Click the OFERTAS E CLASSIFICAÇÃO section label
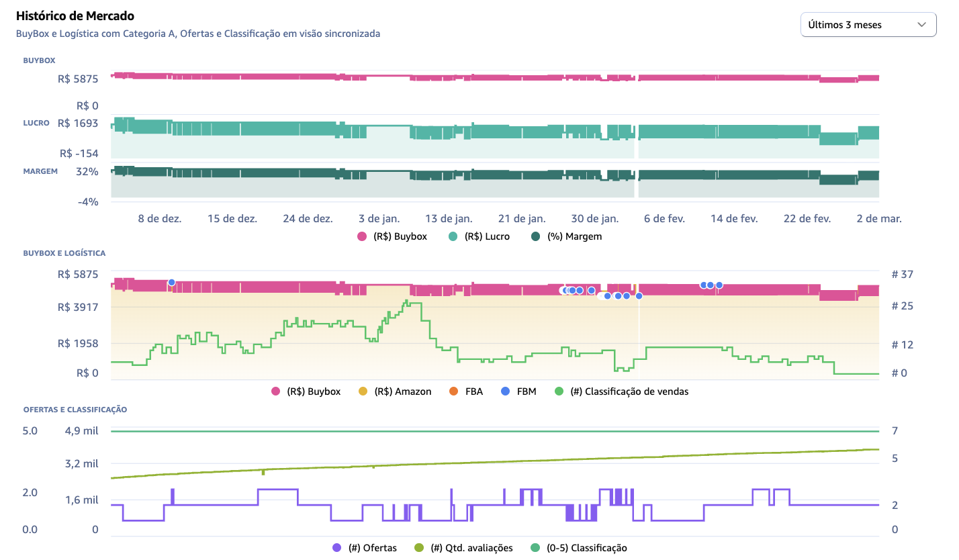 [x=75, y=409]
